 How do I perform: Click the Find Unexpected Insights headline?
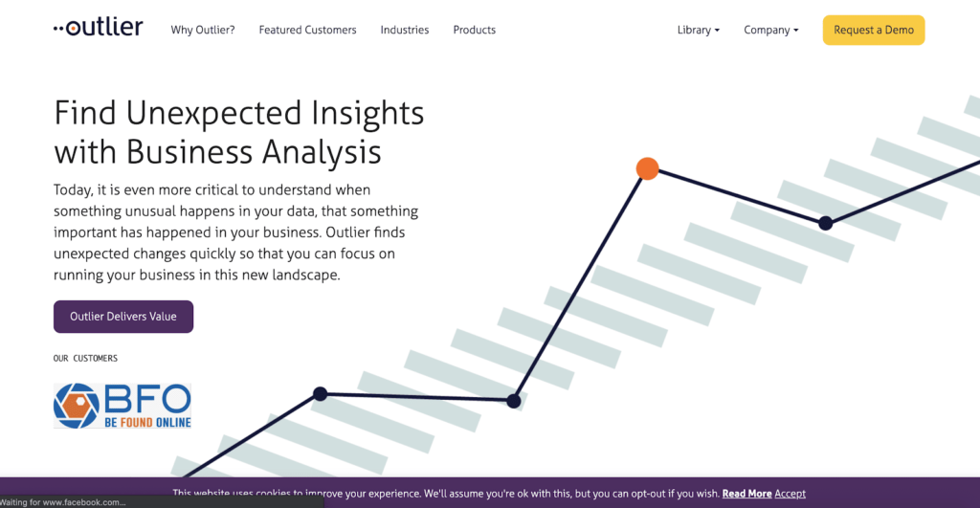[239, 132]
